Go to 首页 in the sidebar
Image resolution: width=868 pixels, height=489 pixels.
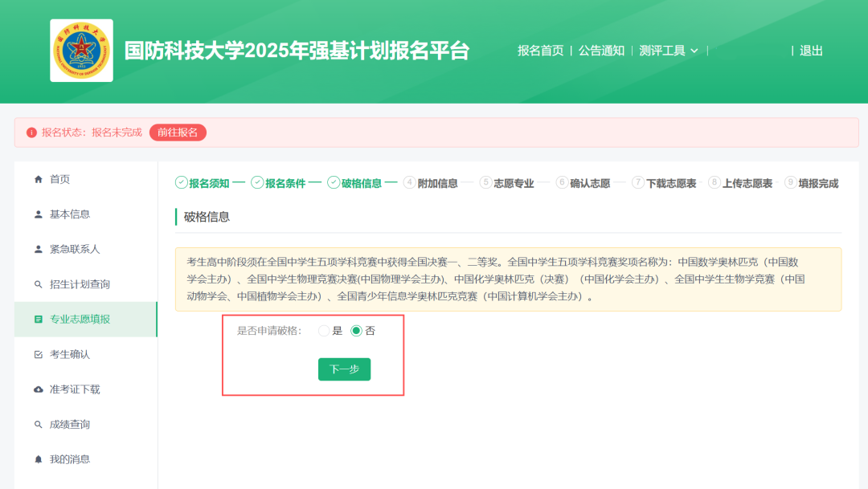tap(86, 179)
